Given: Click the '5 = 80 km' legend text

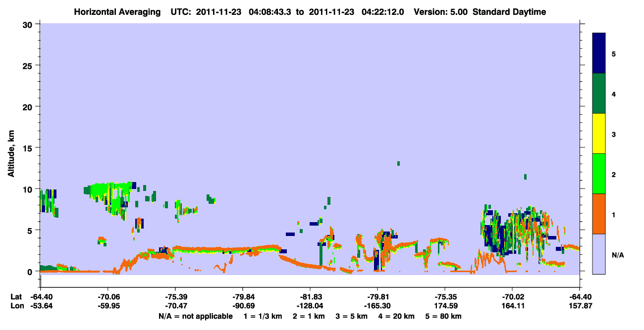Looking at the screenshot, I should click(x=444, y=316).
